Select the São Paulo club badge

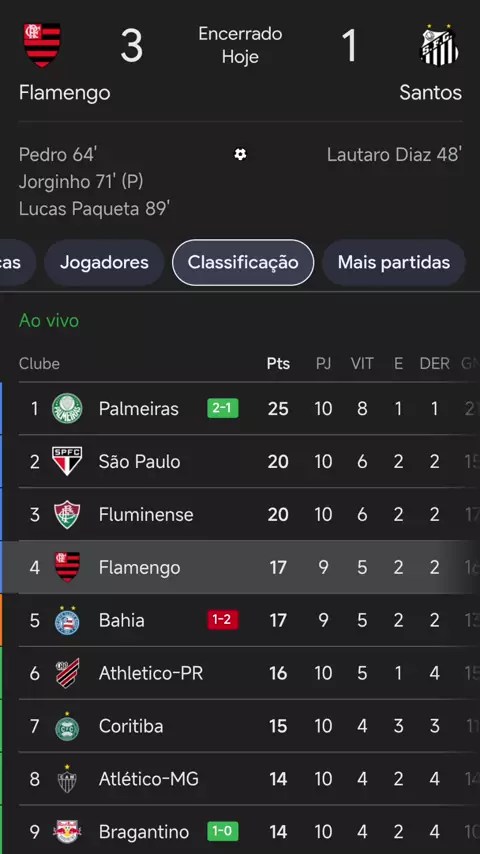coord(67,461)
